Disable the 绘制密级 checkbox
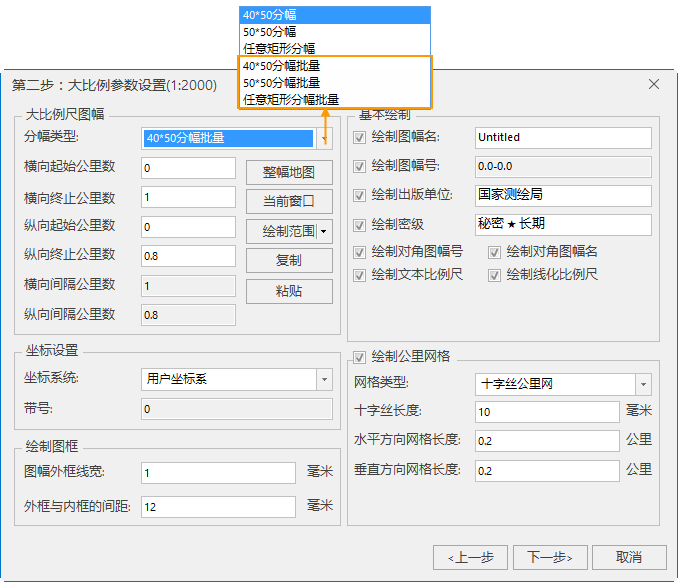This screenshot has width=678, height=582. [x=360, y=224]
